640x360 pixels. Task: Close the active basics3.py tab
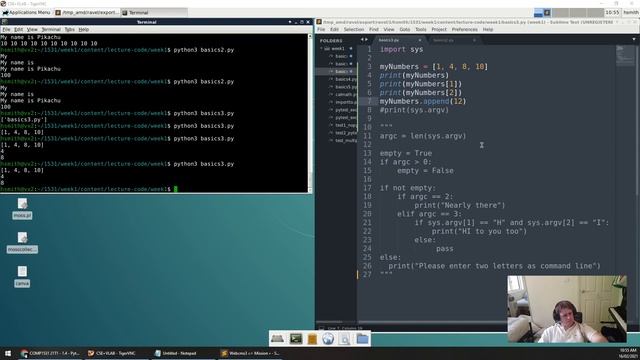(x=420, y=40)
